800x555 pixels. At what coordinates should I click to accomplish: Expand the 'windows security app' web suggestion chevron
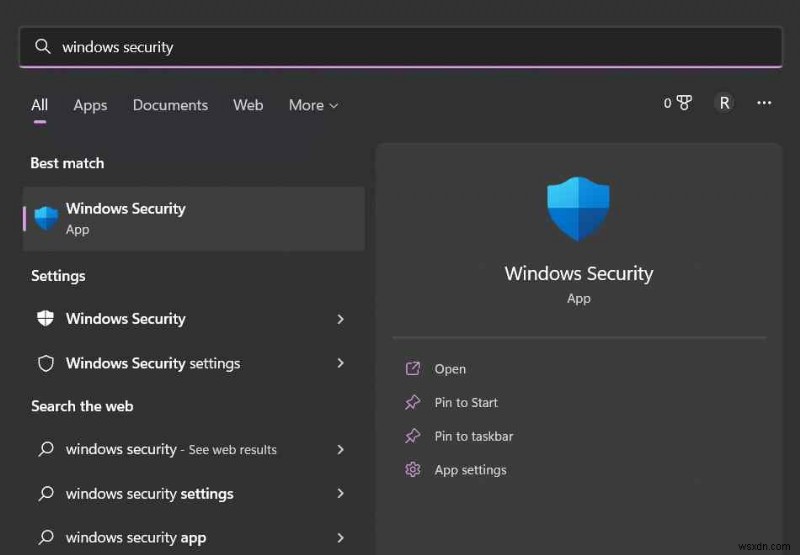pos(340,538)
